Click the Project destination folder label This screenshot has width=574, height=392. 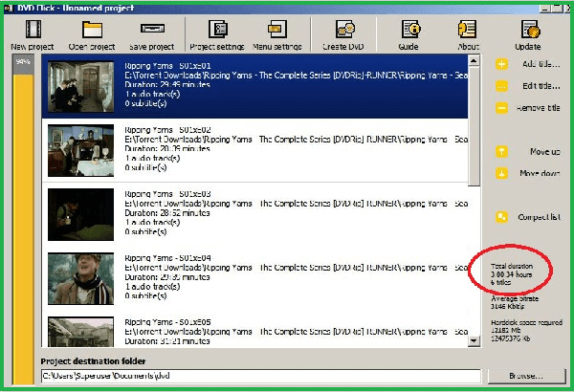(93, 361)
